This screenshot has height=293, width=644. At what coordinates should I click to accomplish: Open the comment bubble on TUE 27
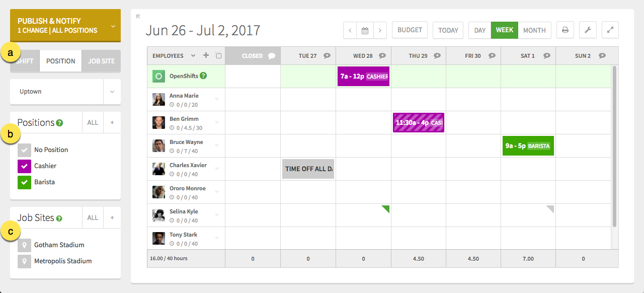[x=328, y=55]
